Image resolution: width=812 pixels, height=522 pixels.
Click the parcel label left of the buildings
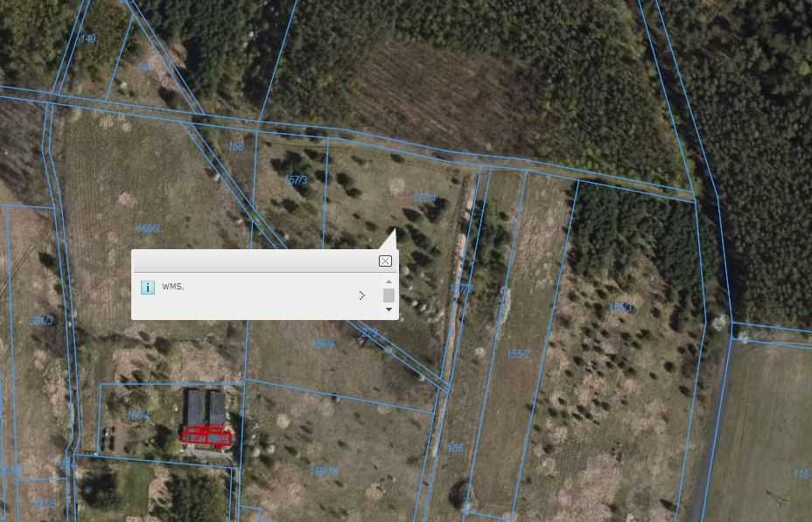coord(137,415)
